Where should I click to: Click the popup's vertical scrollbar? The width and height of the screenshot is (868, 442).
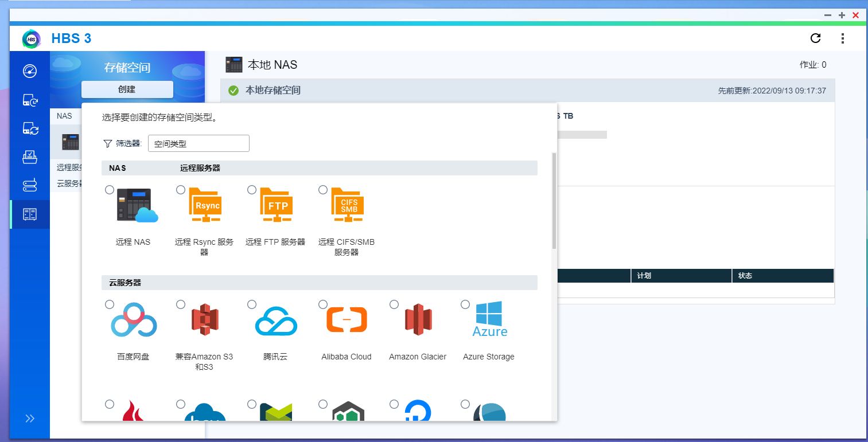(554, 201)
